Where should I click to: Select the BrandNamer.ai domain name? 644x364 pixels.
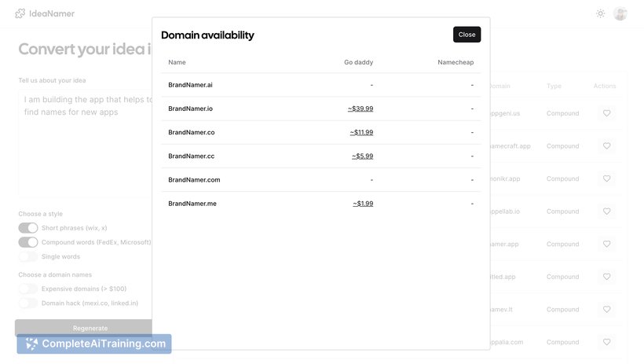tap(190, 85)
